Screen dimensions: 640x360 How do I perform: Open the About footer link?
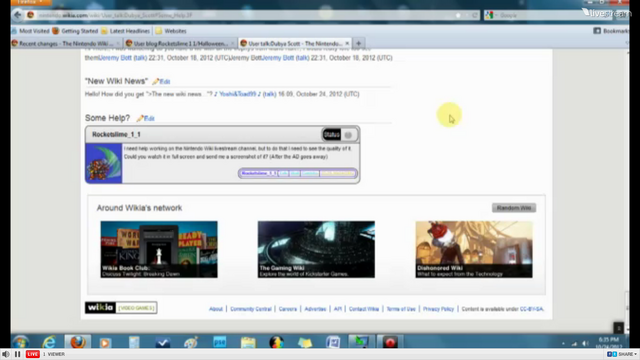click(216, 309)
